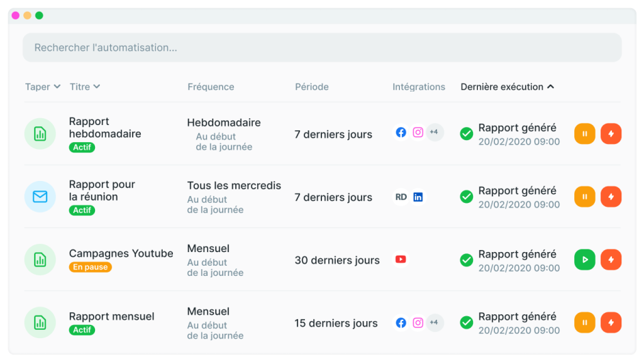Run Rapport hebdomadaire now with lightning button
This screenshot has height=362, width=644.
point(611,134)
